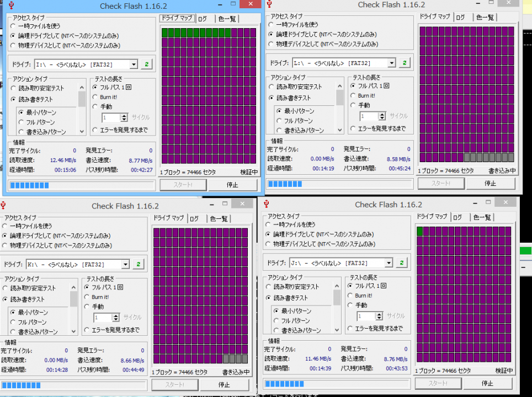Click 停止 button in K:\ window

(224, 385)
